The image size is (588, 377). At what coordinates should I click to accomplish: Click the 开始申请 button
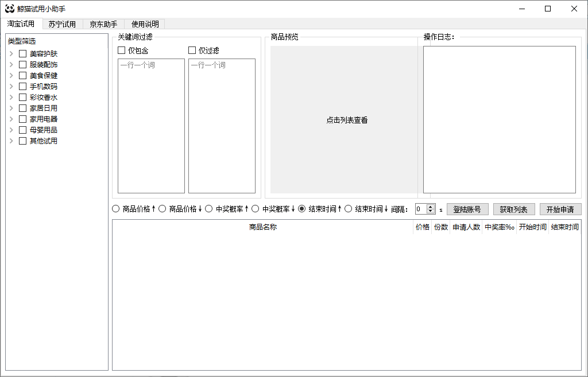click(x=560, y=209)
